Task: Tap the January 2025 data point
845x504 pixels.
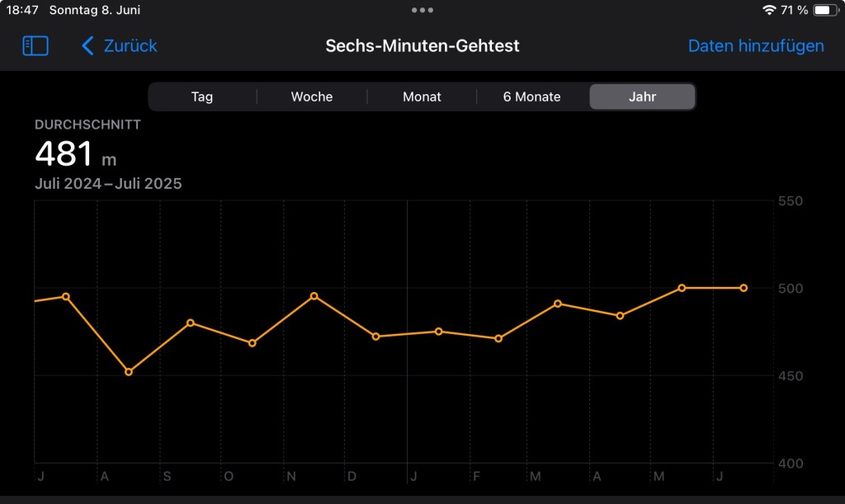Action: tap(439, 332)
